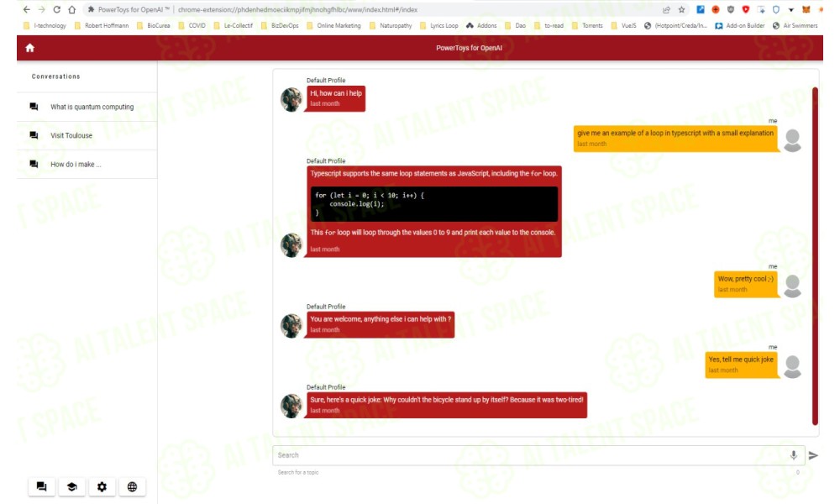Viewport: 840px width, 504px height.
Task: Click the for-loop code block
Action: point(434,203)
